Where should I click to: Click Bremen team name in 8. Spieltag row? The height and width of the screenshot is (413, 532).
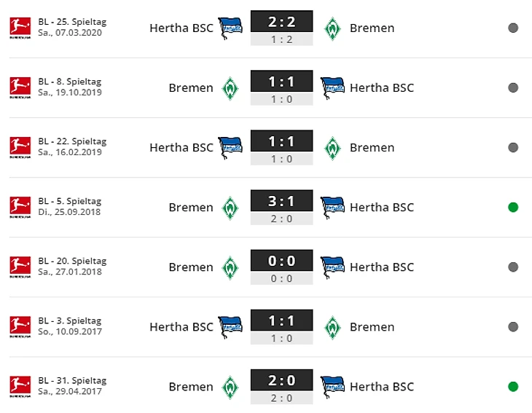[191, 88]
